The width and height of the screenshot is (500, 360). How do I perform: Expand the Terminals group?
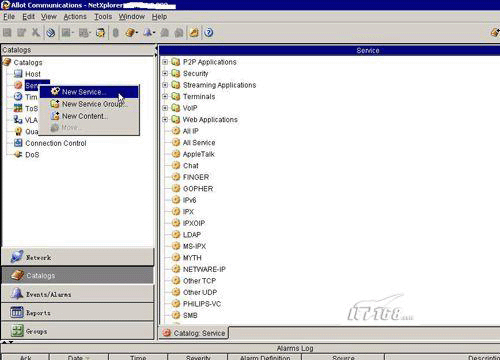pyautogui.click(x=165, y=96)
